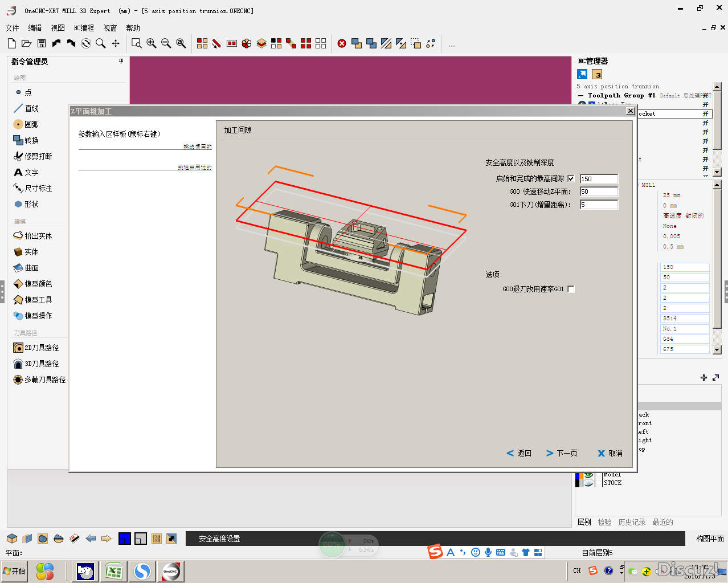This screenshot has width=728, height=583.
Task: Toggle the 开 status on the highlighted ocket row
Action: click(705, 114)
